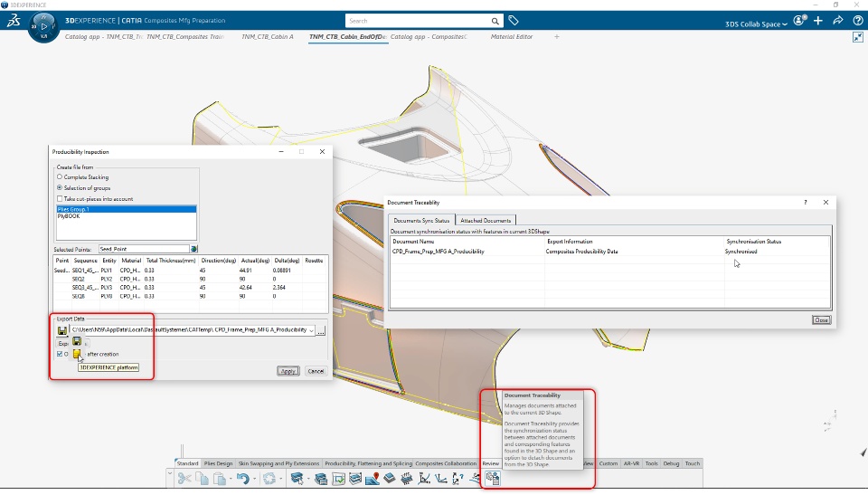868x495 pixels.
Task: Click the Cut scissors icon
Action: 184,479
